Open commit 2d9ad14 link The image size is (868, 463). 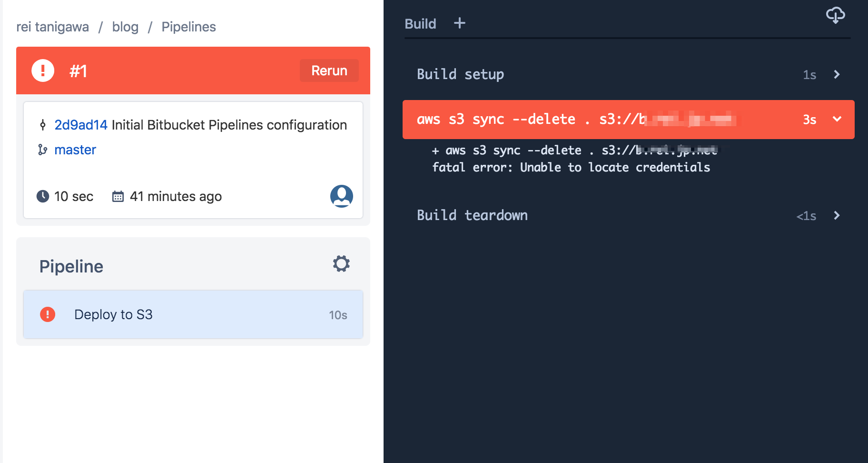coord(81,125)
